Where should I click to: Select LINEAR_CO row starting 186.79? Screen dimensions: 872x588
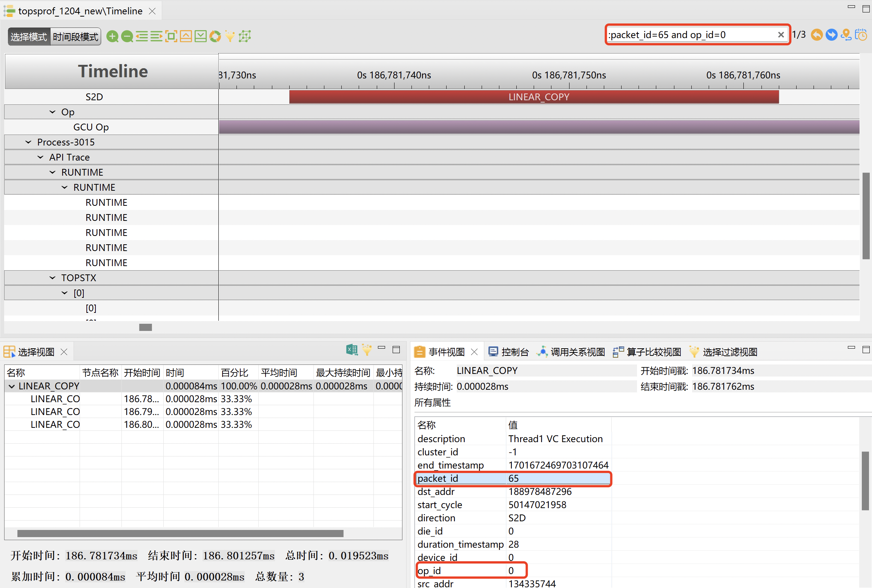pos(203,412)
